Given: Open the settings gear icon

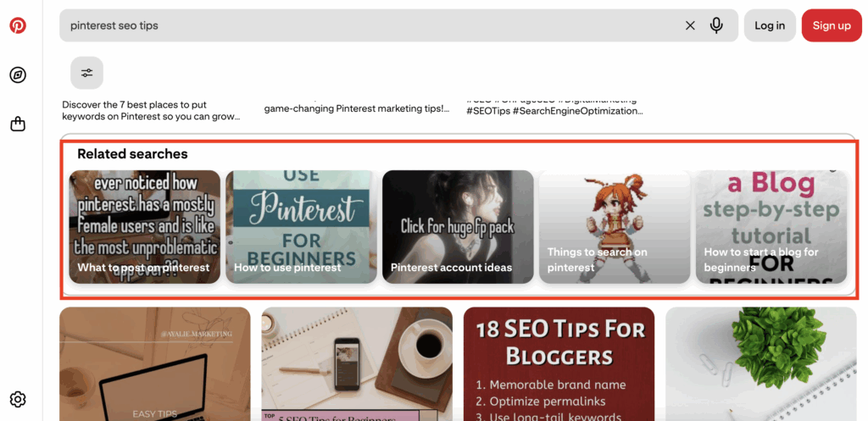Looking at the screenshot, I should tap(18, 399).
